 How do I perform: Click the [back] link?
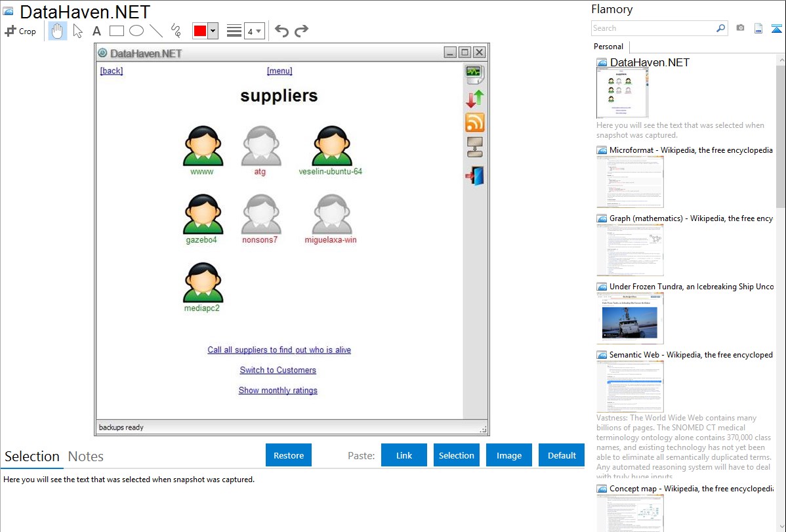click(112, 71)
